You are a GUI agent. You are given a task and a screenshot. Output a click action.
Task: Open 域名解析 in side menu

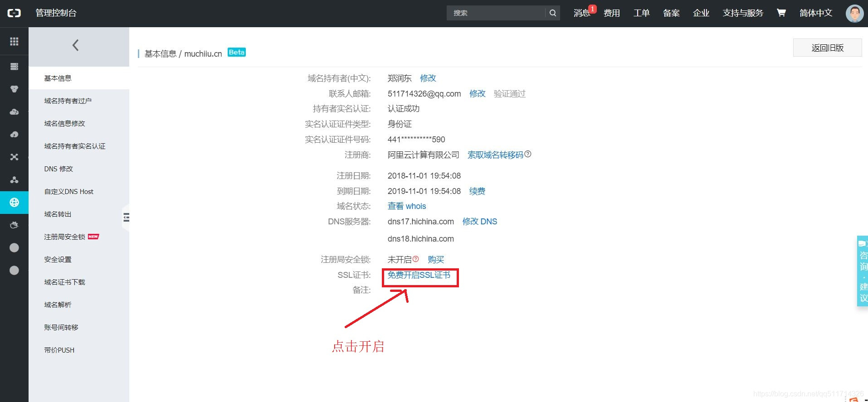pos(79,305)
